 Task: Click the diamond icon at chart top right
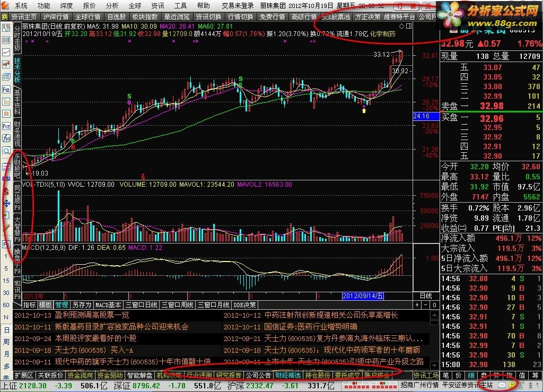pyautogui.click(x=402, y=26)
